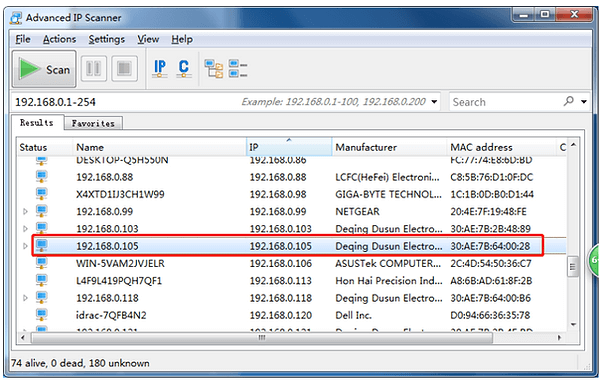
Task: Click the horizontal scrollbar right arrow
Action: 559,338
